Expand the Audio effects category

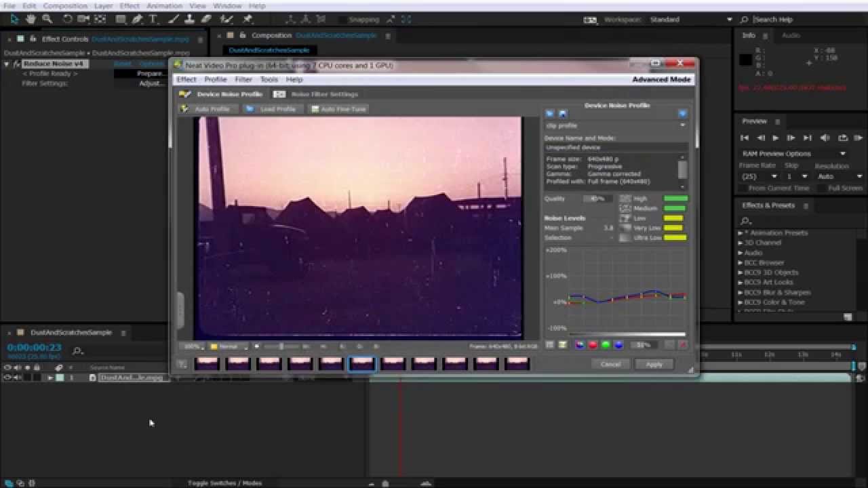click(741, 253)
